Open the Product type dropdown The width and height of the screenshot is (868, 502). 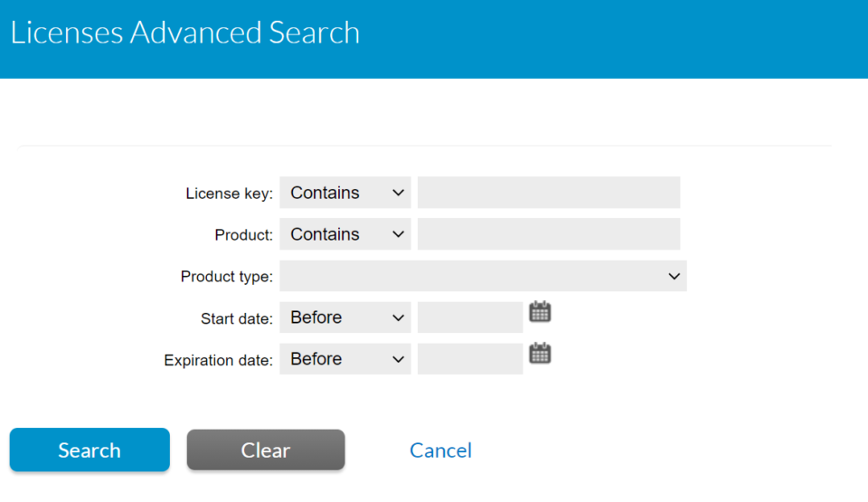pyautogui.click(x=483, y=276)
